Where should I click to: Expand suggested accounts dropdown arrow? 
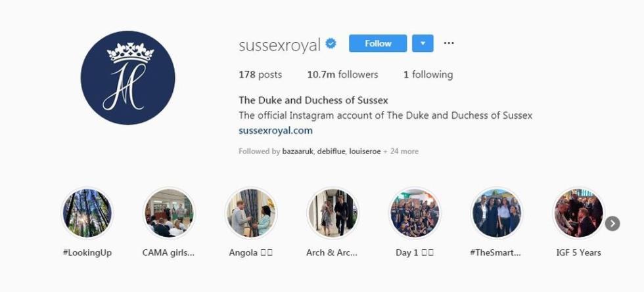[x=423, y=43]
